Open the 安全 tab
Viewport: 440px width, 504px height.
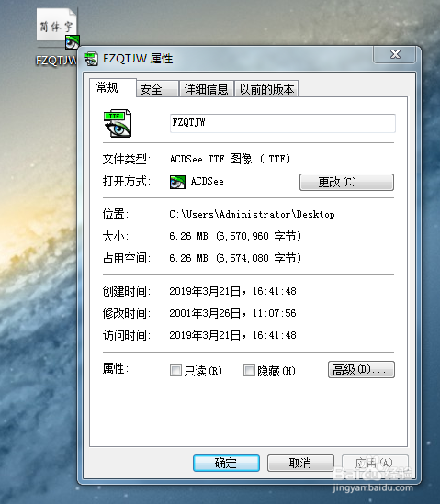coord(157,89)
